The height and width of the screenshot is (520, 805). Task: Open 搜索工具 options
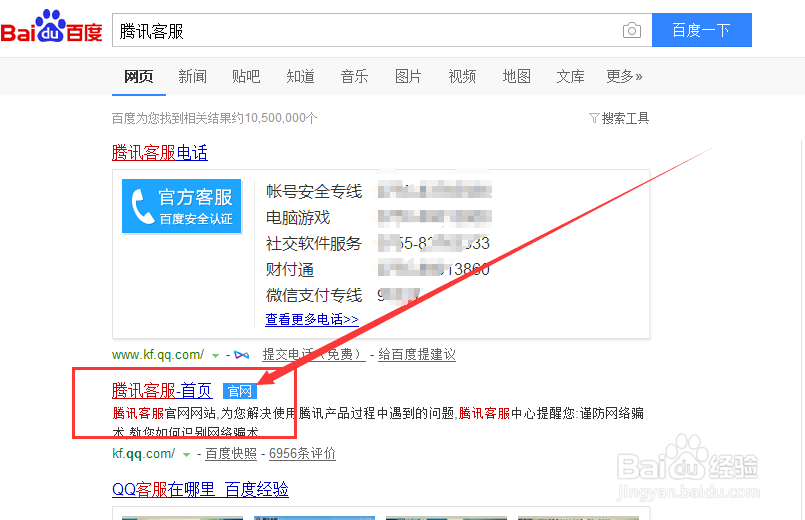tap(625, 119)
